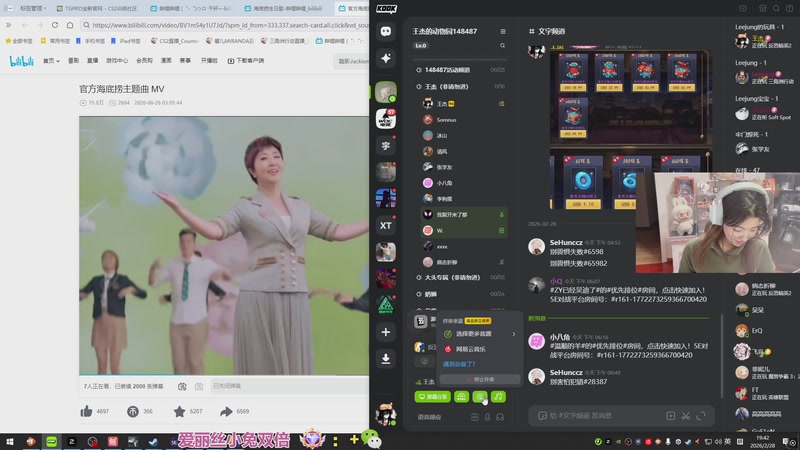Click the bilibili logo
Viewport: 800px width, 450px height.
point(21,61)
